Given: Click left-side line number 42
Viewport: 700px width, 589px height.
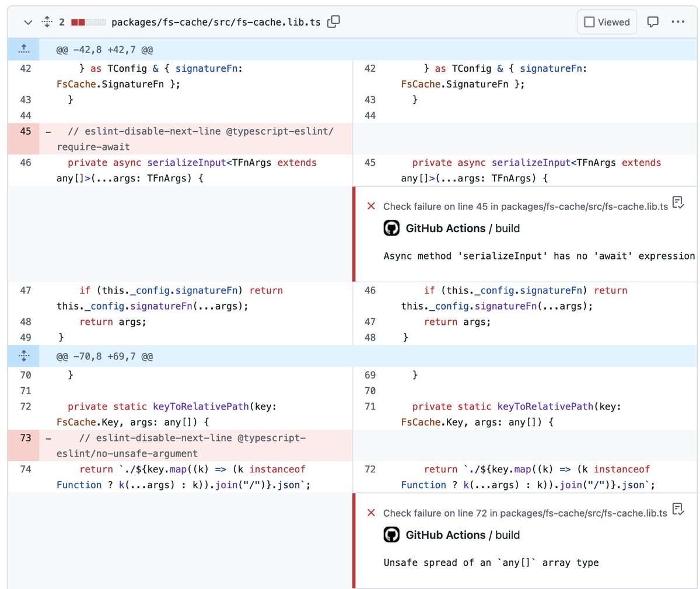Looking at the screenshot, I should click(x=26, y=68).
